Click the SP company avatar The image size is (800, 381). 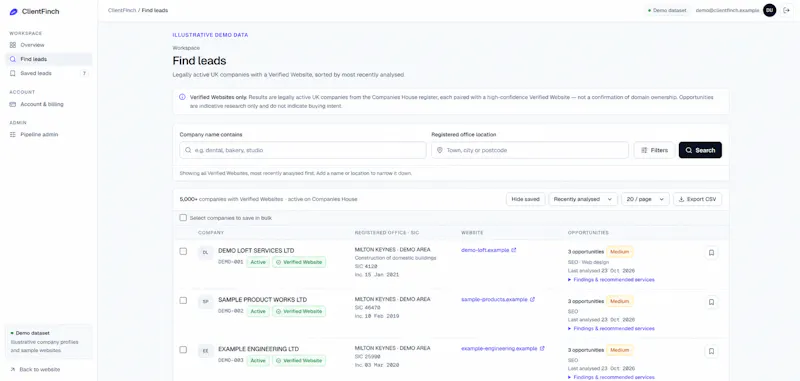(206, 302)
